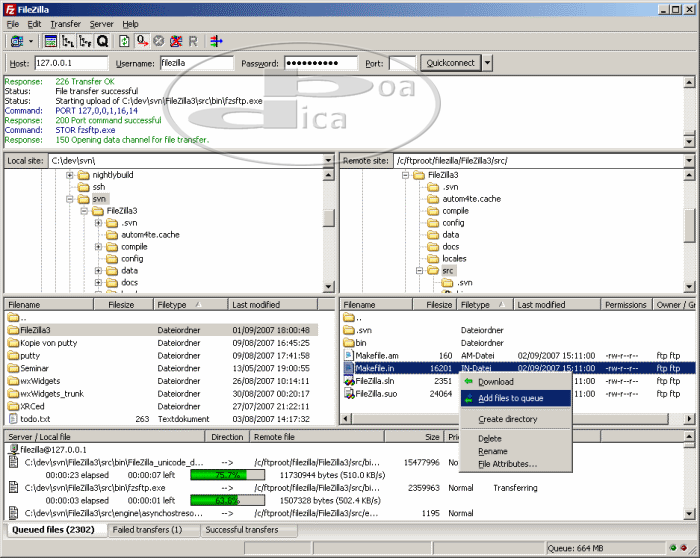This screenshot has width=700, height=558.
Task: Select the wxWidgets folder icon in local list
Action: click(x=13, y=381)
